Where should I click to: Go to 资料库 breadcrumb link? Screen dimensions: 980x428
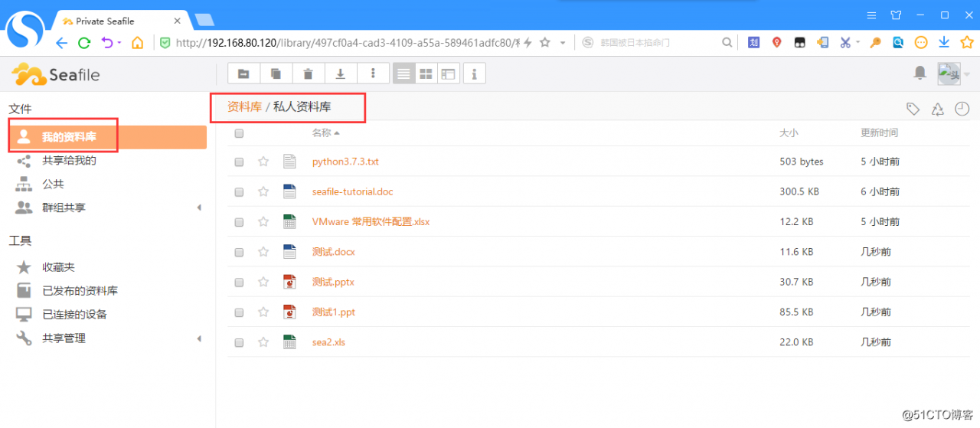(x=244, y=107)
